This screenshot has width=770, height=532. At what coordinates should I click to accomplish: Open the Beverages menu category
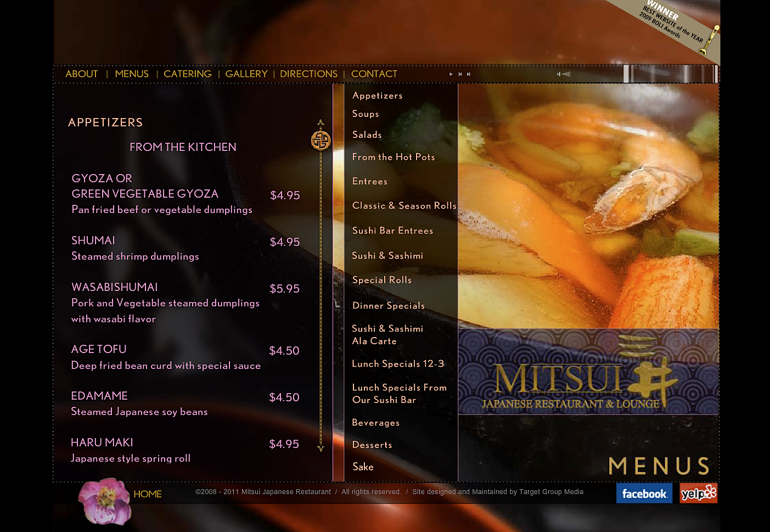pyautogui.click(x=376, y=423)
